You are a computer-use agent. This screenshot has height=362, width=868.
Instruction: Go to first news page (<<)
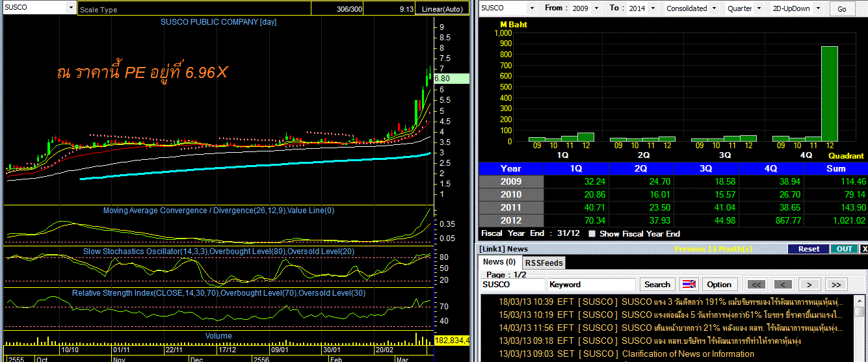[x=756, y=285]
